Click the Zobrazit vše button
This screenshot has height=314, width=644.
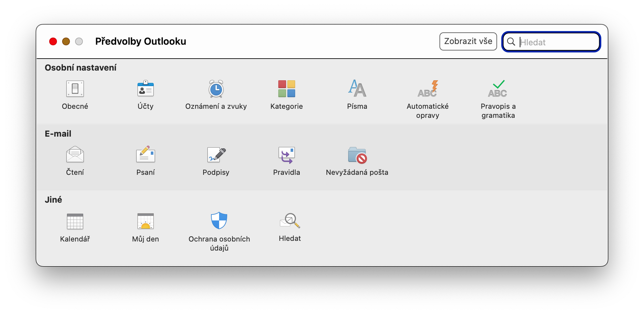point(468,41)
